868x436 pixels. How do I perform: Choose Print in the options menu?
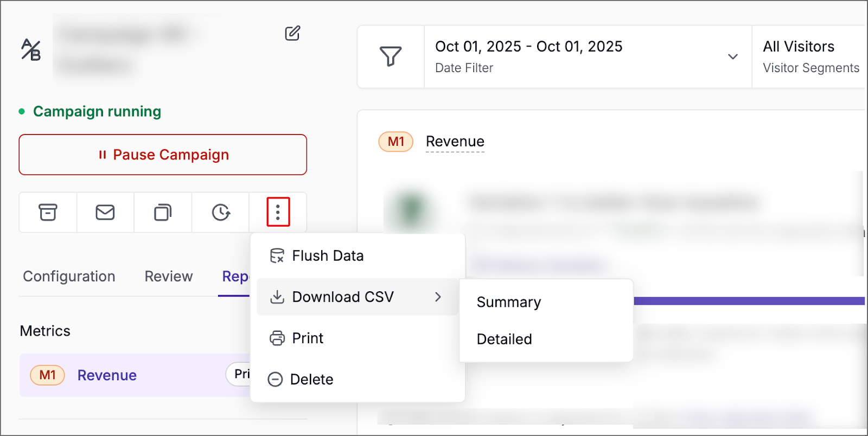click(308, 338)
